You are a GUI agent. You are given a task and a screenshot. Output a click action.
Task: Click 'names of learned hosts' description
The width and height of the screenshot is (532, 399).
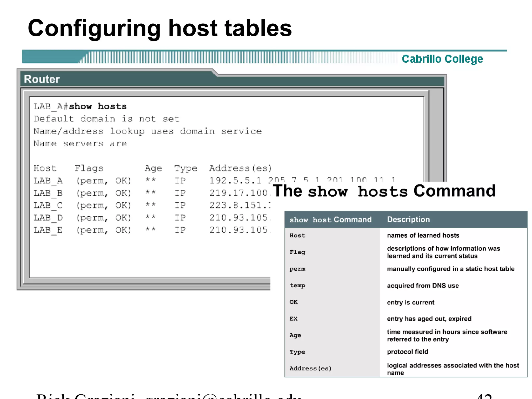pyautogui.click(x=423, y=235)
